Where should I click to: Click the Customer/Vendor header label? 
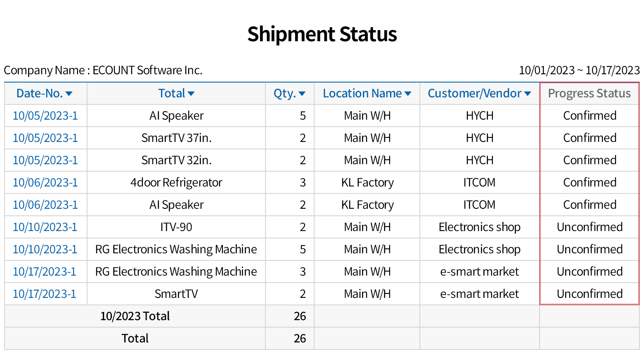474,94
